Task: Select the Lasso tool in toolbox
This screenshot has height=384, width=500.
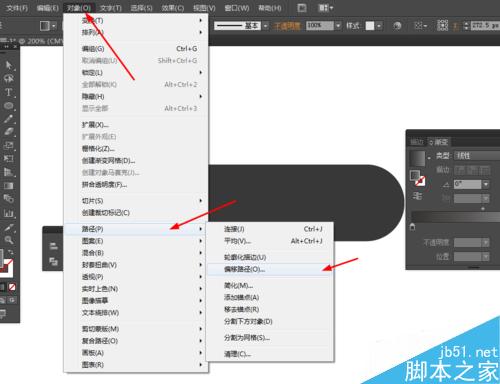Action: point(9,79)
